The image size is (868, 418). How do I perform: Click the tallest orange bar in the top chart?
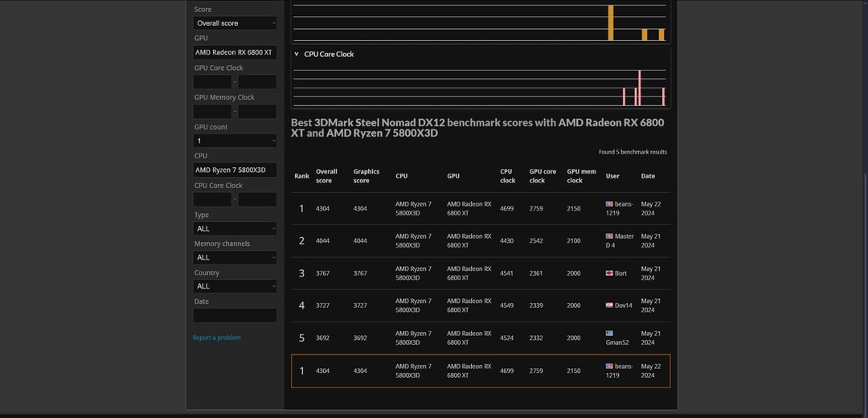611,23
